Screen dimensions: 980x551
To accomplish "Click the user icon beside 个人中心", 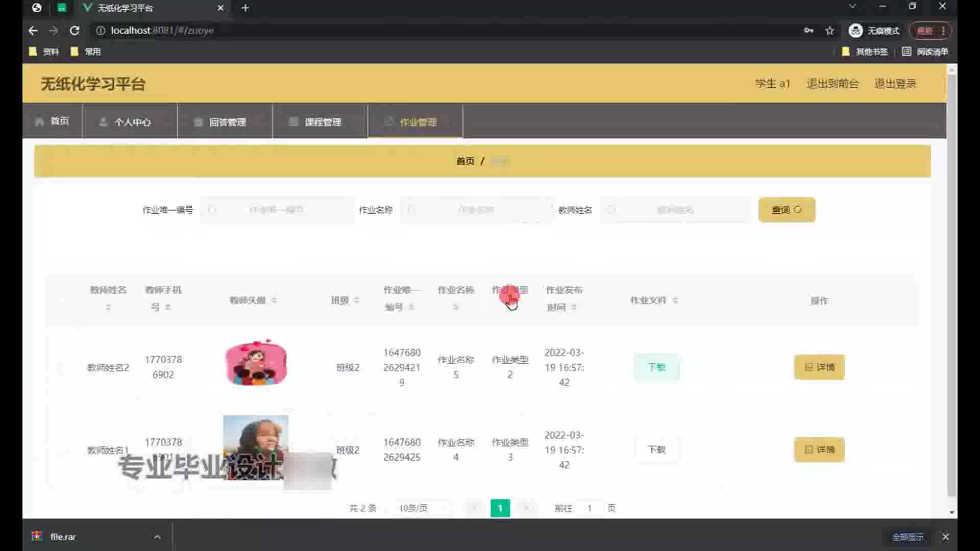I will pos(103,122).
